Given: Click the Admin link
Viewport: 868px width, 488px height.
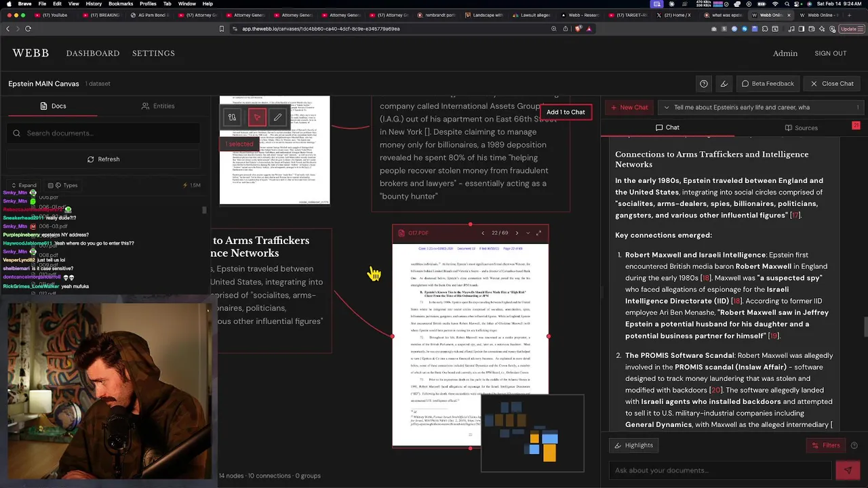Looking at the screenshot, I should tap(785, 53).
